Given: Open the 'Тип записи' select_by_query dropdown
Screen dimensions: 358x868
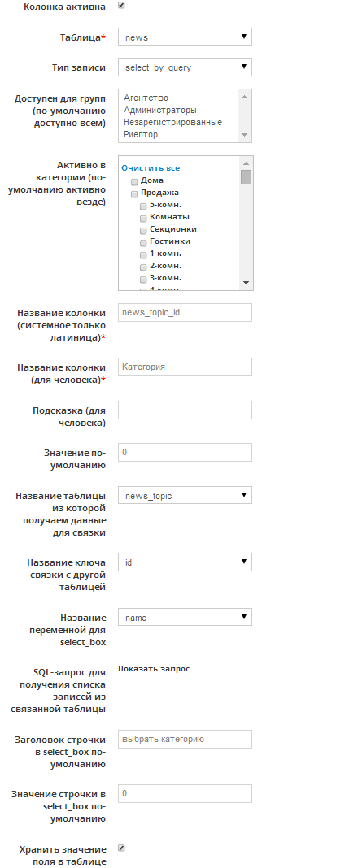Looking at the screenshot, I should (x=185, y=67).
